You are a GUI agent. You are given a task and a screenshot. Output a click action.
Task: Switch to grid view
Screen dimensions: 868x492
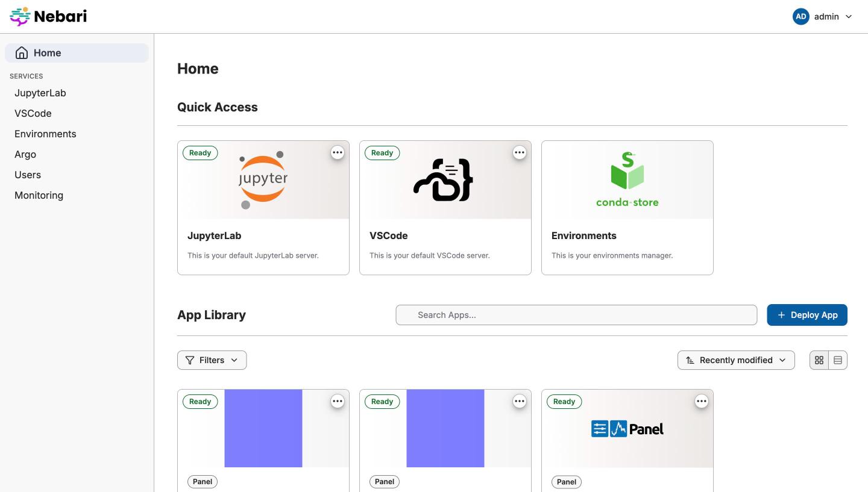click(x=819, y=360)
